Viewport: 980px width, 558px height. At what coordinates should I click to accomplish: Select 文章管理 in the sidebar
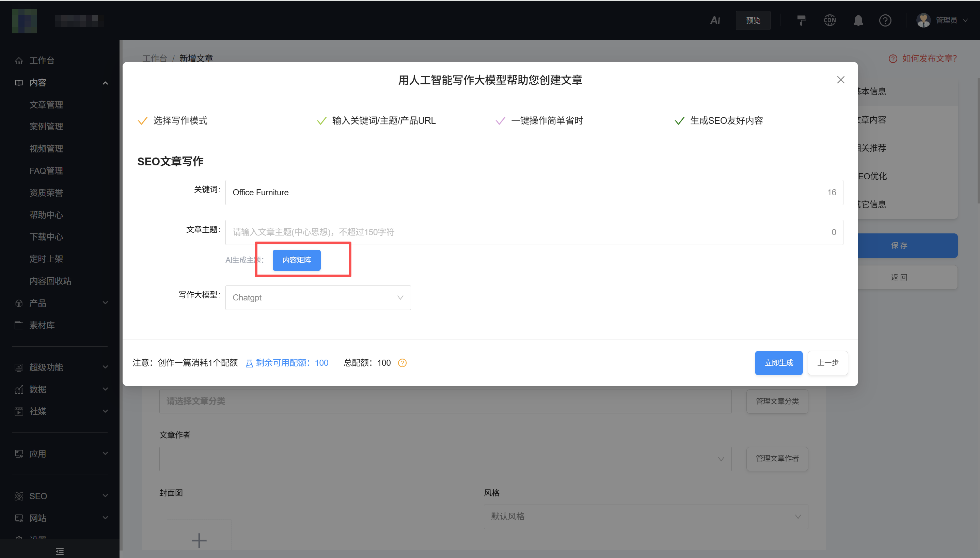click(x=46, y=104)
